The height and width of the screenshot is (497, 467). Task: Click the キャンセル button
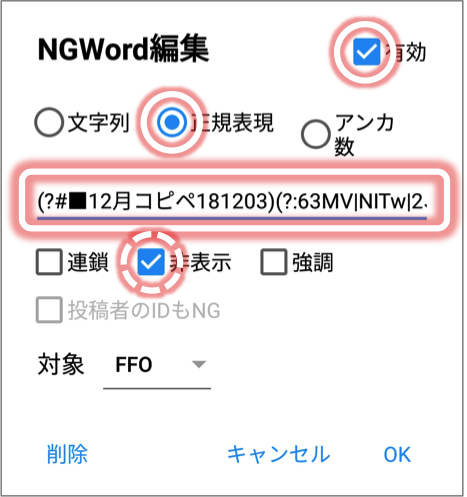[x=278, y=454]
